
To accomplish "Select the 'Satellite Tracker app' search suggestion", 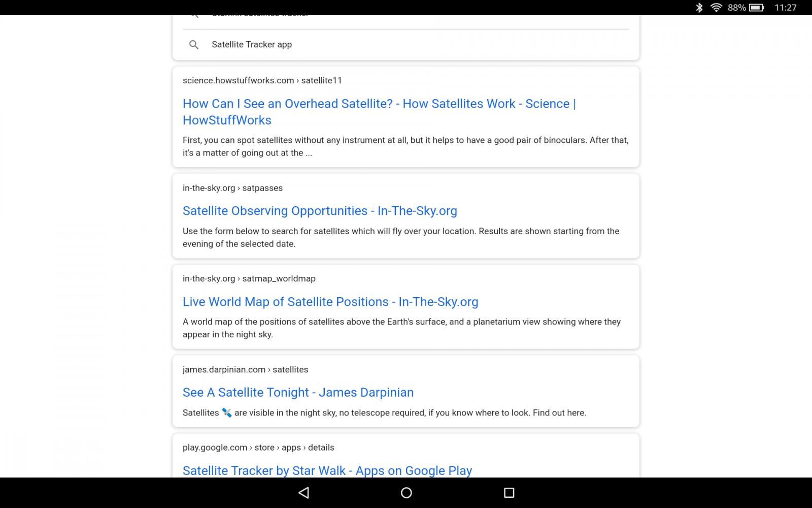I will coord(252,45).
